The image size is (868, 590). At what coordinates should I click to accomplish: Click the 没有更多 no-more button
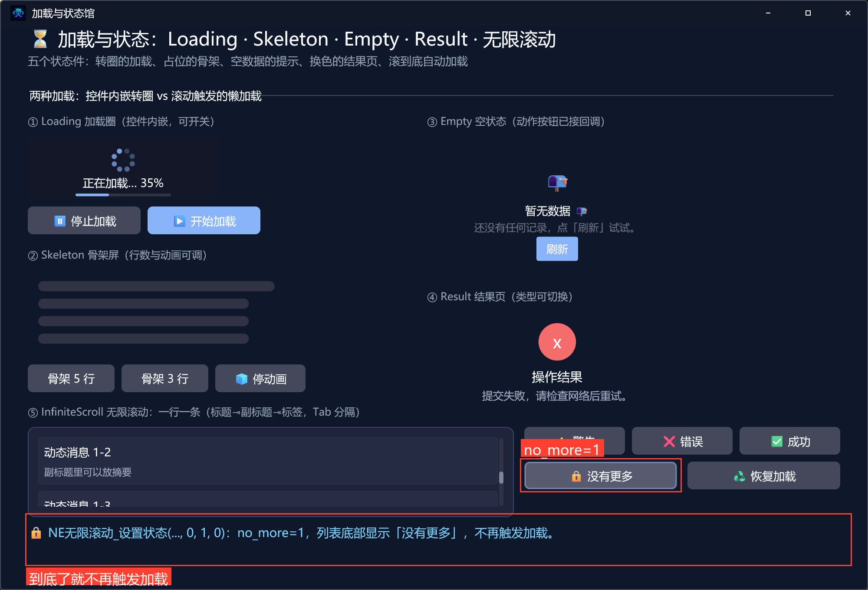click(601, 475)
